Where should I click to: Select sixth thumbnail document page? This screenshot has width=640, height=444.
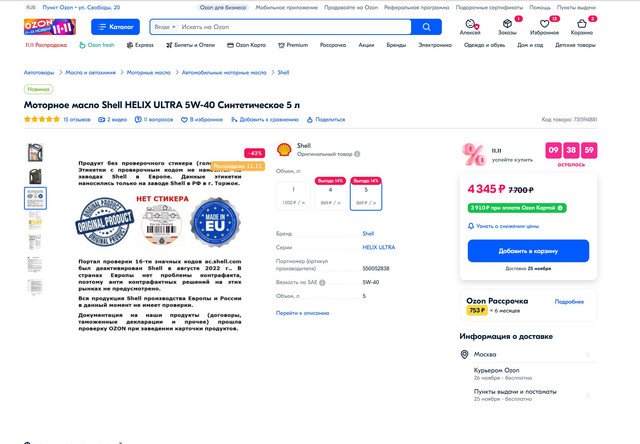coord(36,264)
